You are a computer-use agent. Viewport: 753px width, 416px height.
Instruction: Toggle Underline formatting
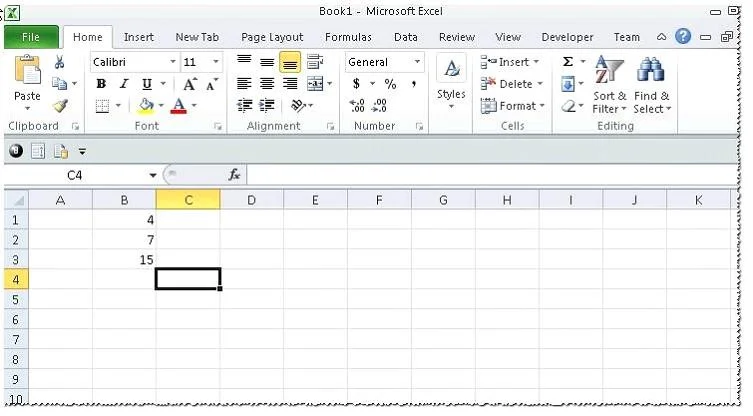coord(147,84)
